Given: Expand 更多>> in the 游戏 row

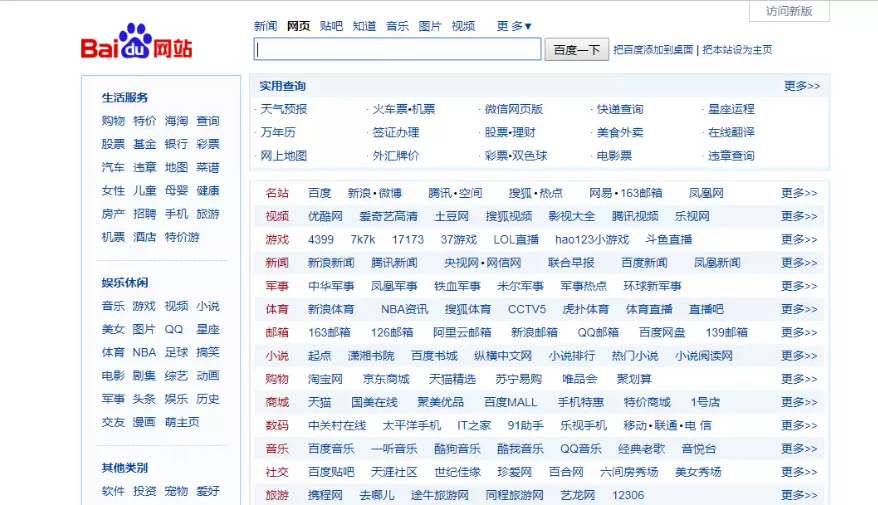Looking at the screenshot, I should pos(799,240).
